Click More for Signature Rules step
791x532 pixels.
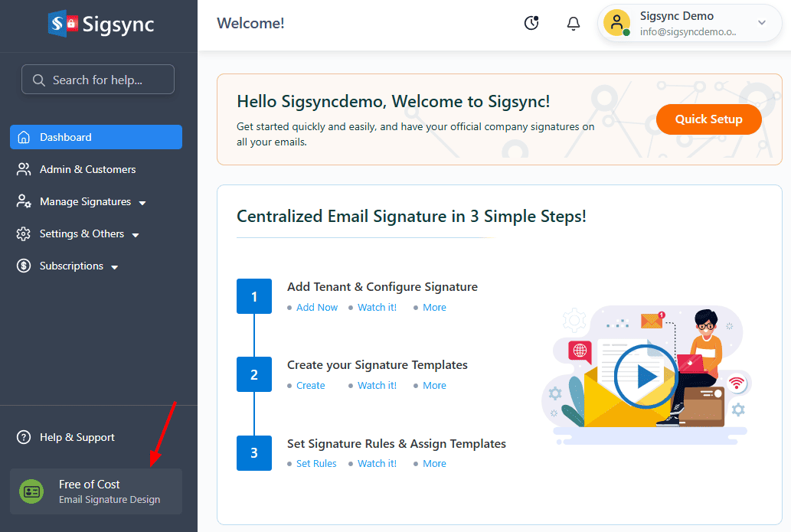pyautogui.click(x=434, y=464)
